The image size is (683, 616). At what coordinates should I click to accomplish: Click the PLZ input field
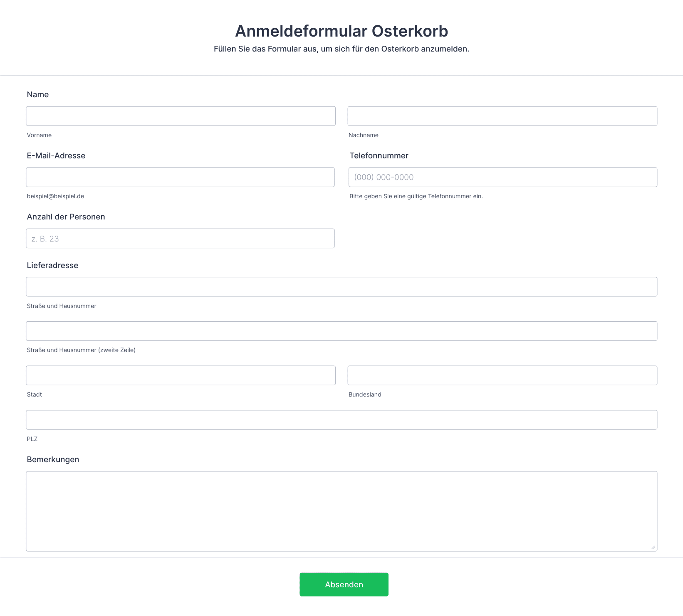(x=341, y=420)
